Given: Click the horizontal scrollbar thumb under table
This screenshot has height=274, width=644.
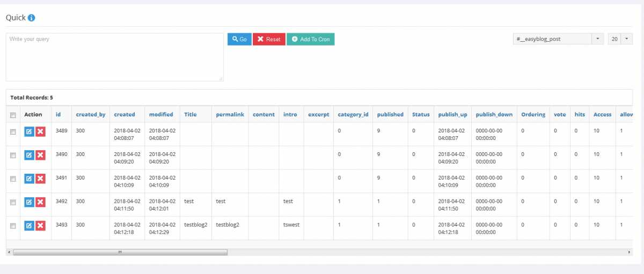Looking at the screenshot, I should (x=120, y=251).
